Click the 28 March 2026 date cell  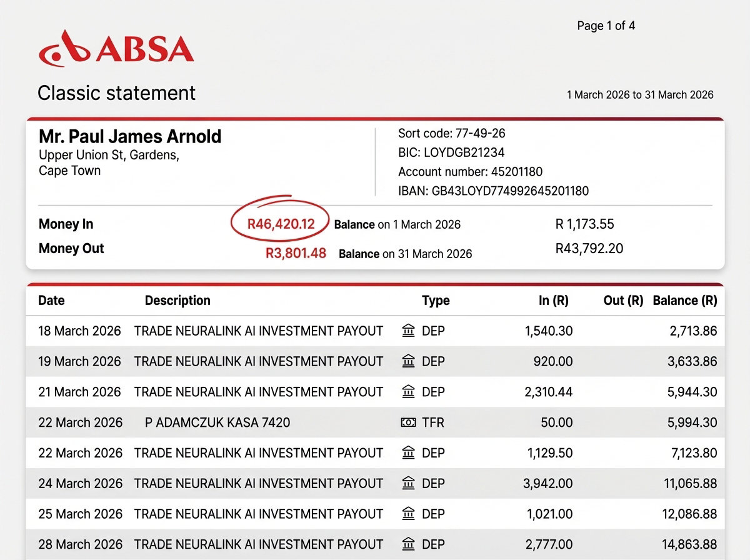pos(80,544)
